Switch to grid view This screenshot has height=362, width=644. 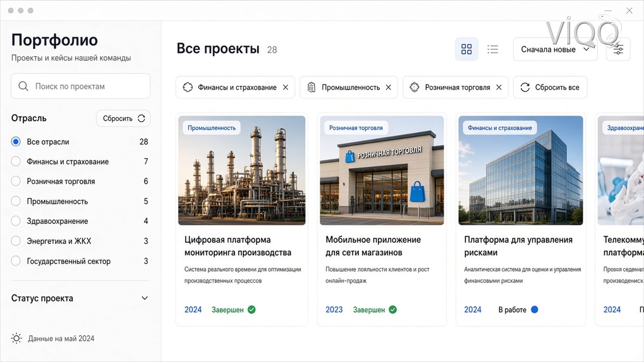(x=466, y=49)
